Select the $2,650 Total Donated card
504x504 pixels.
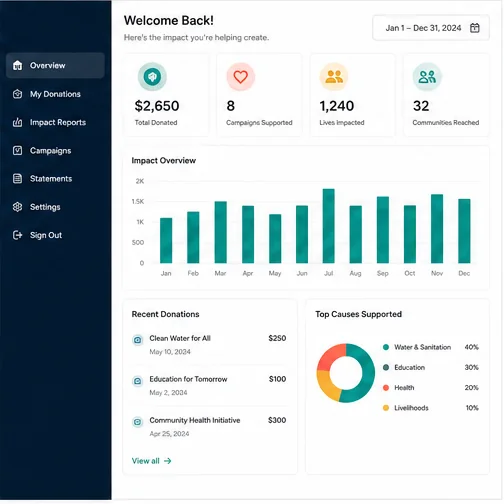pyautogui.click(x=166, y=95)
